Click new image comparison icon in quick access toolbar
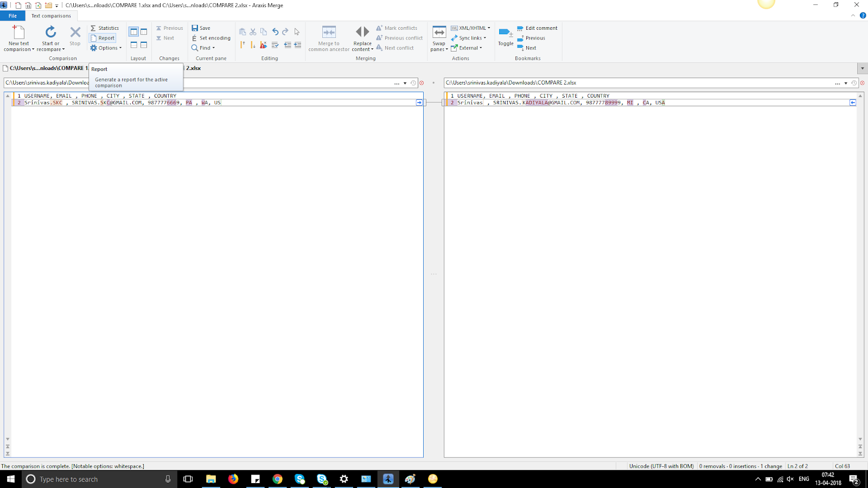Viewport: 868px width, 488px height. click(38, 5)
